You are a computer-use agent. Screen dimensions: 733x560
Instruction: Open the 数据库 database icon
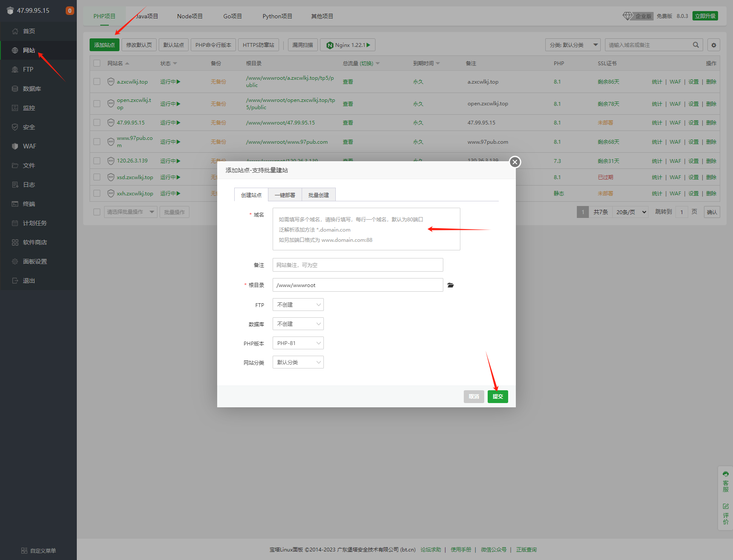[15, 89]
